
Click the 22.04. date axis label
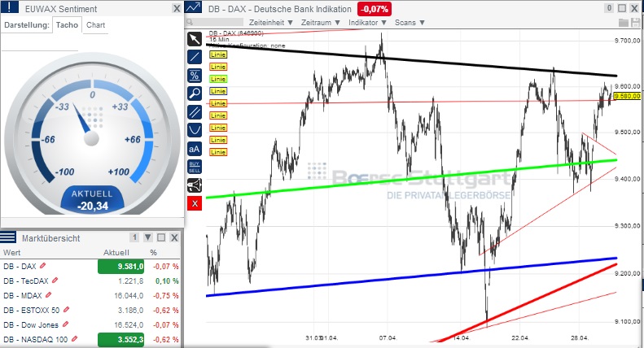[520, 337]
